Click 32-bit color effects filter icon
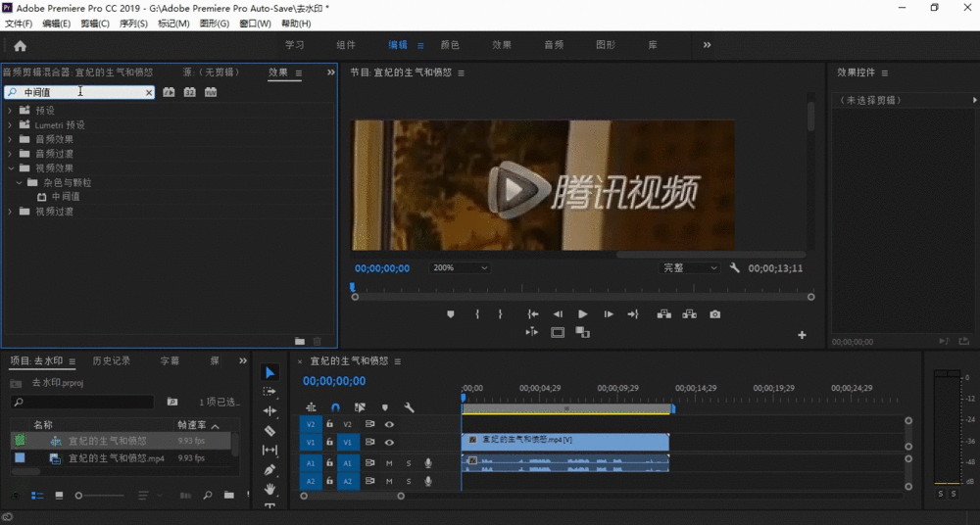980x525 pixels. pos(189,92)
